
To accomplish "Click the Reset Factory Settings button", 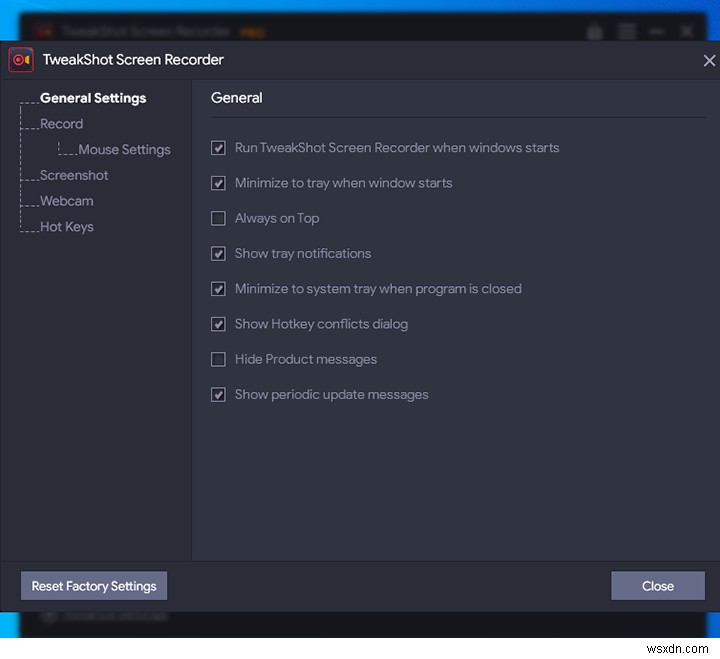I will (94, 586).
